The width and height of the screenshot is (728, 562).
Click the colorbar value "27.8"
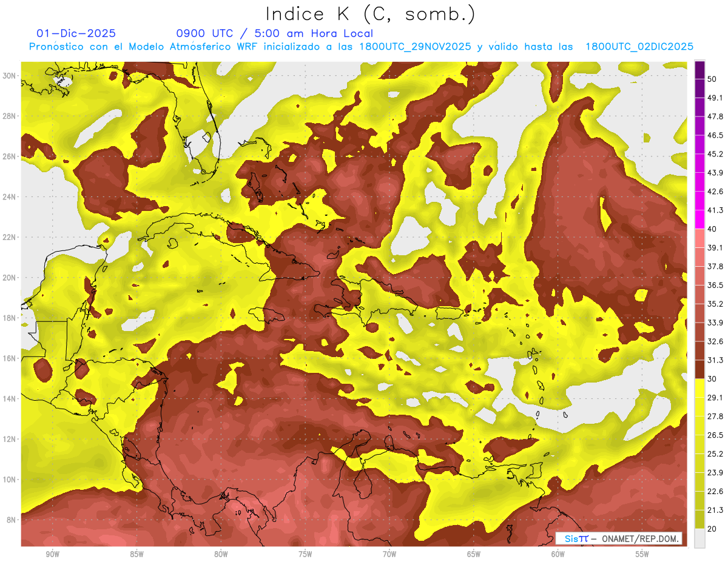tap(715, 416)
